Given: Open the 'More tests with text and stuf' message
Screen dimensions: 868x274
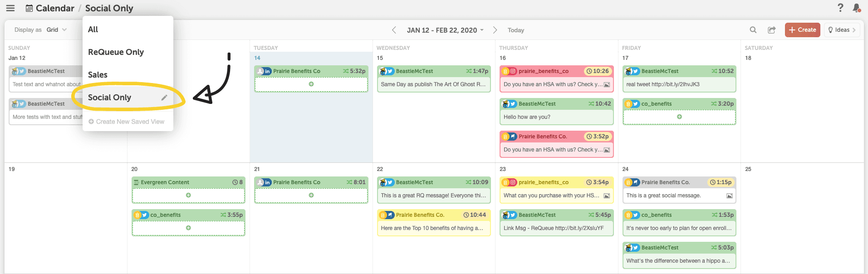Looking at the screenshot, I should [47, 117].
